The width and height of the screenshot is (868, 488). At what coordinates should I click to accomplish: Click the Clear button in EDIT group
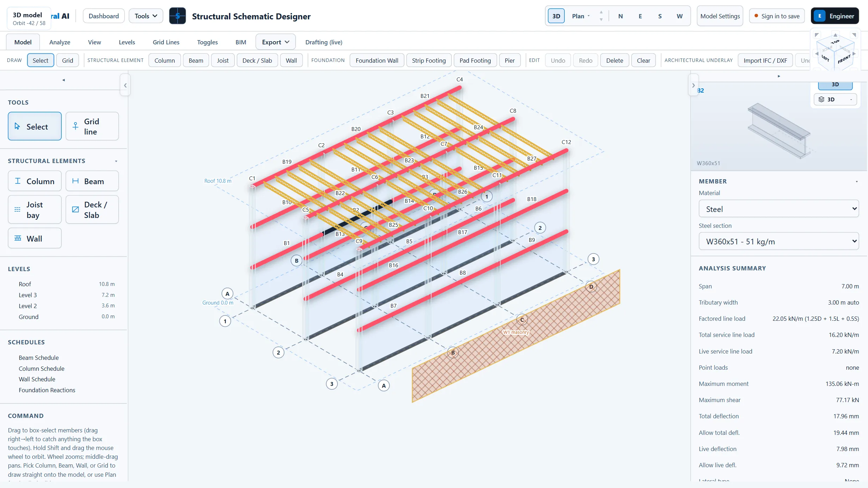(643, 60)
